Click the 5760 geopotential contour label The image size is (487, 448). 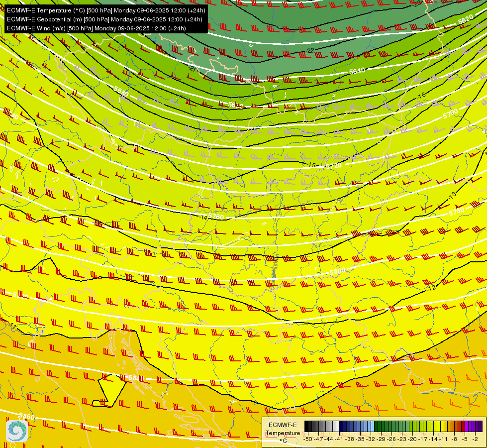pos(216,217)
